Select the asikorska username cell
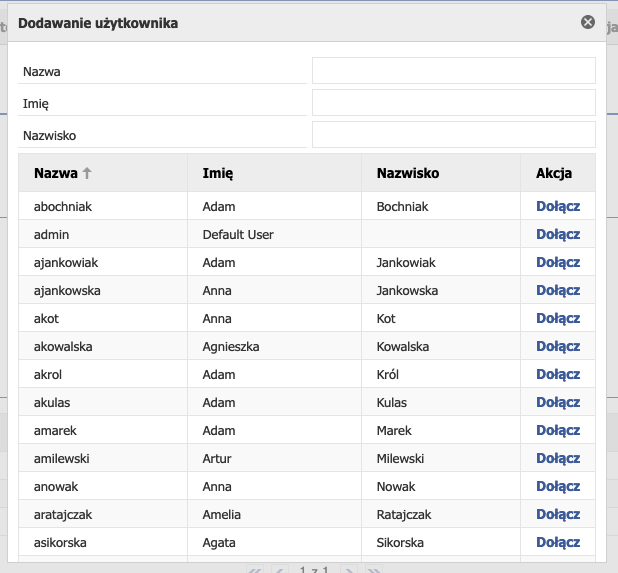Screen dimensions: 618x573 [x=103, y=542]
